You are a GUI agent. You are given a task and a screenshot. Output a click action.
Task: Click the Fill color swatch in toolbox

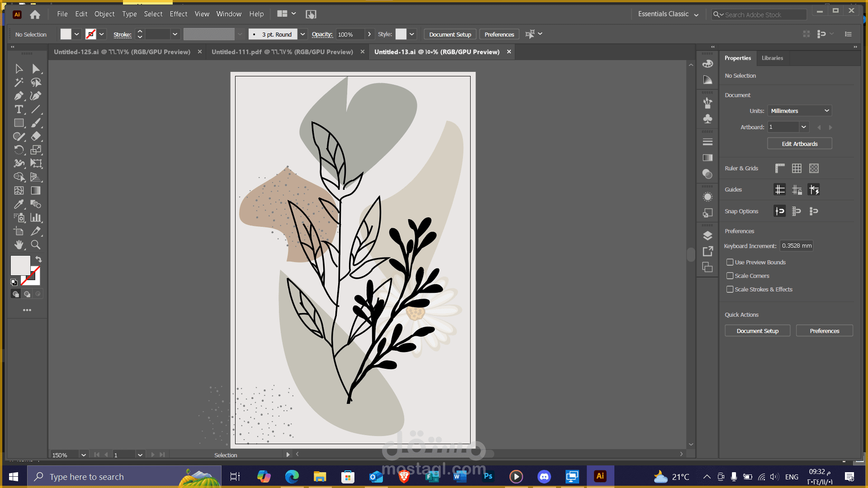pyautogui.click(x=20, y=265)
